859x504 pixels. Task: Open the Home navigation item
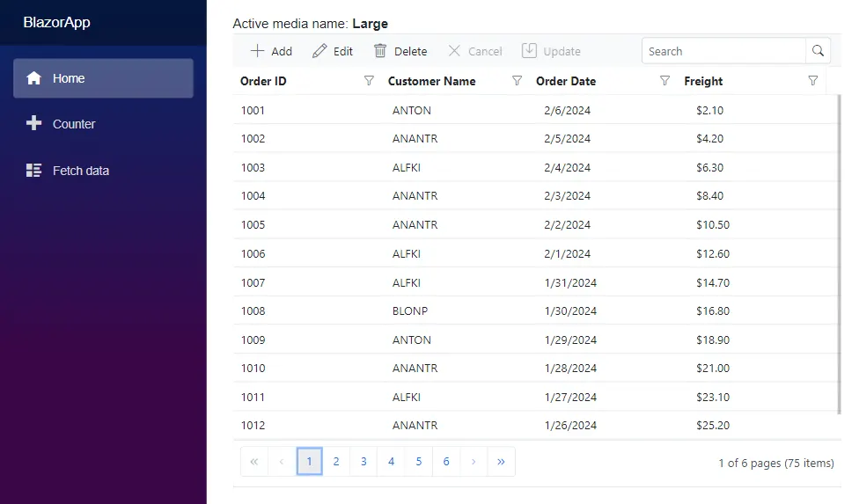103,78
